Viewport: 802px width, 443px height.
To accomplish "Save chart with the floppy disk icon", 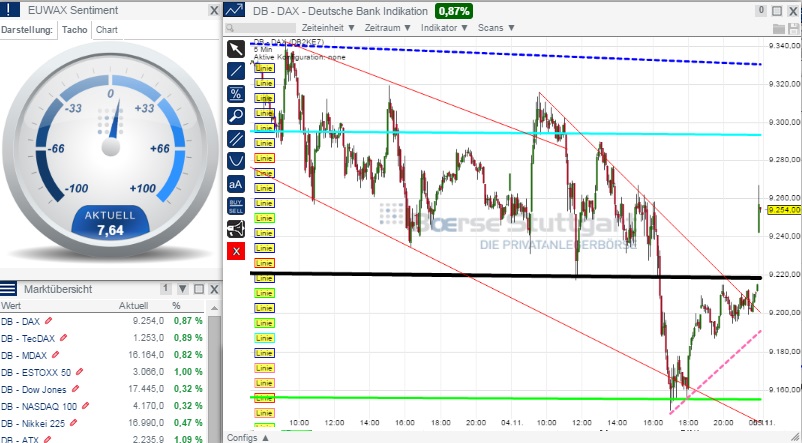I will tap(794, 28).
